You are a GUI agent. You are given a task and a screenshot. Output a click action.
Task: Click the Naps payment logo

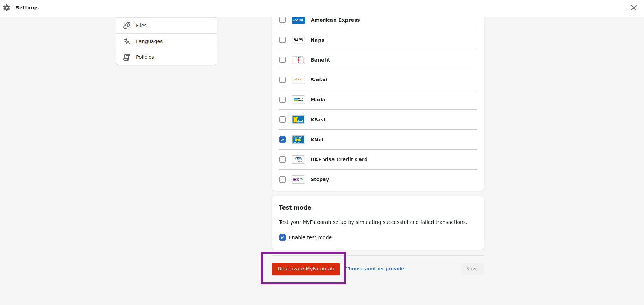[x=298, y=40]
